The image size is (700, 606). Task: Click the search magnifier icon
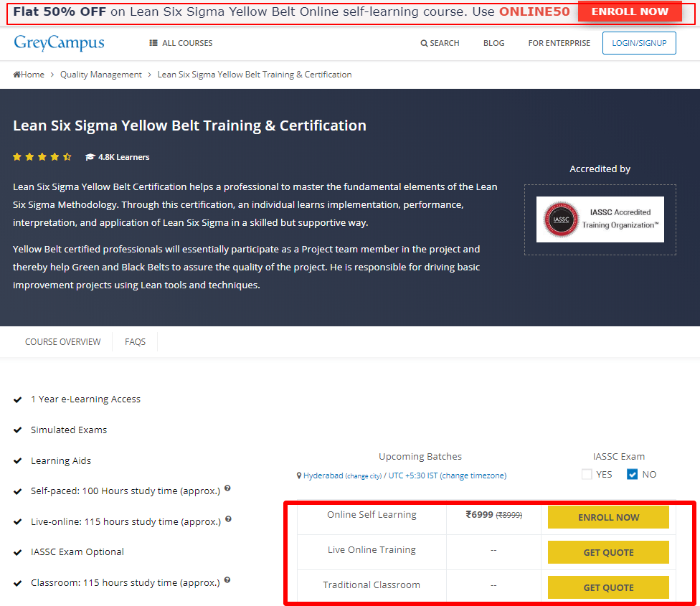coord(424,43)
